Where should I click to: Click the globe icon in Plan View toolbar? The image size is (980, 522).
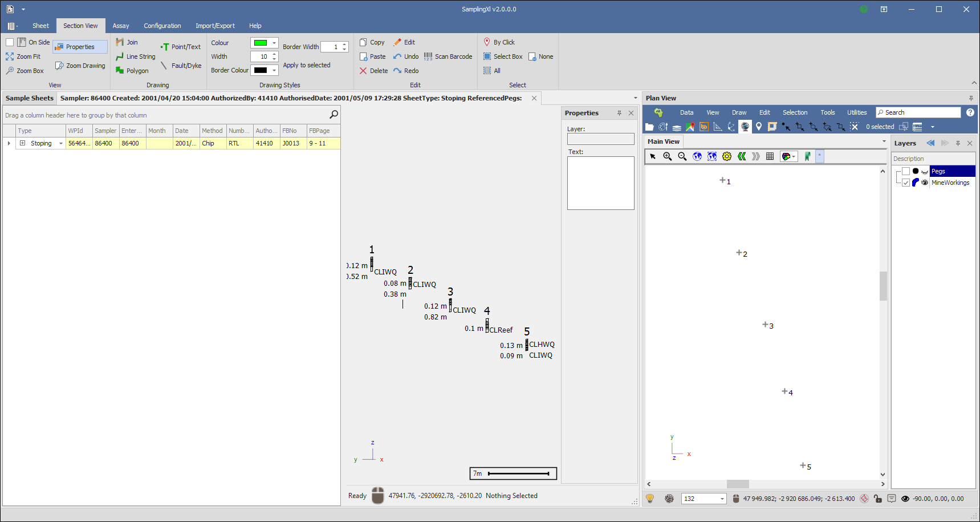coord(745,127)
